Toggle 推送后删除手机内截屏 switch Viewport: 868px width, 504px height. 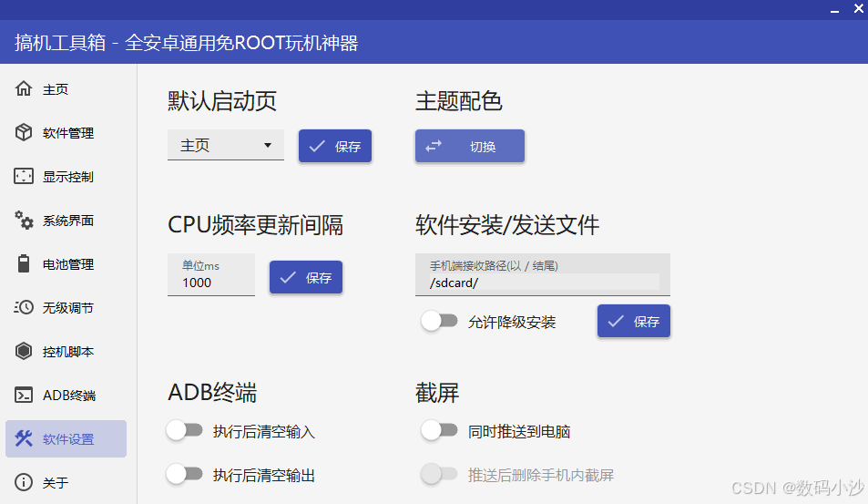click(439, 475)
